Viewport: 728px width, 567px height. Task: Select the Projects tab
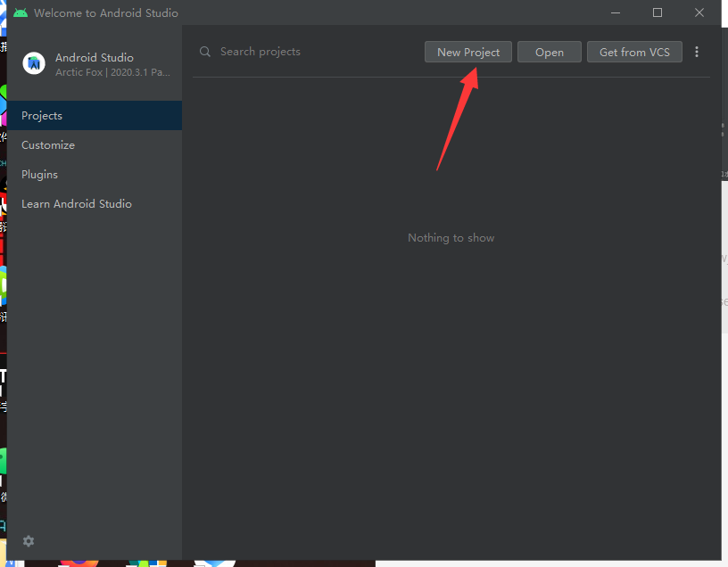tap(95, 116)
